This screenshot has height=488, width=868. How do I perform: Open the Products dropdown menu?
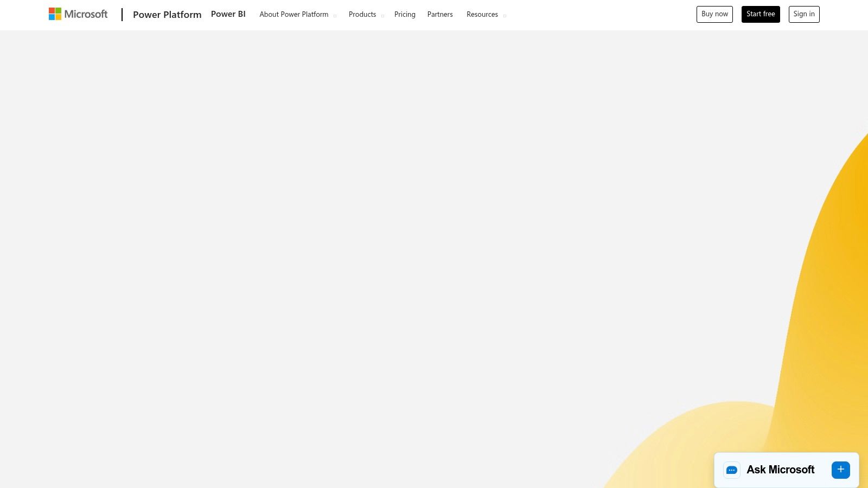362,14
